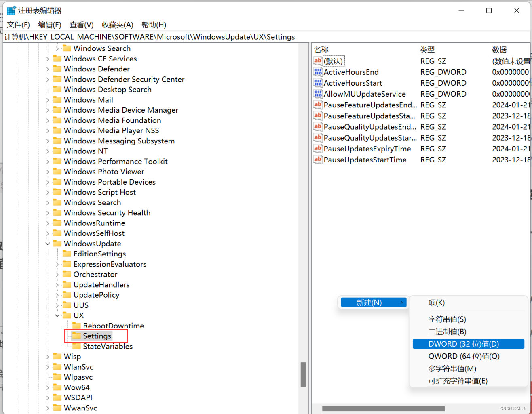Select the WwanSvc tree item
The image size is (532, 414).
pos(80,408)
